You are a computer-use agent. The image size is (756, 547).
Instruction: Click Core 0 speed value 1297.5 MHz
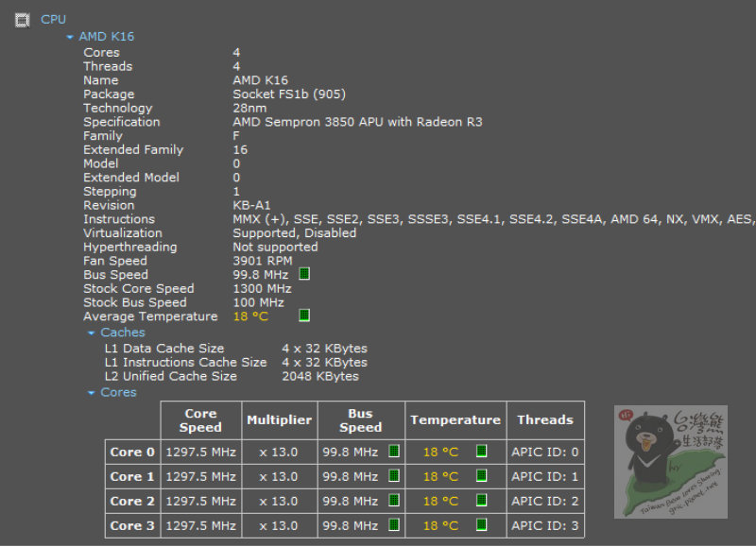point(201,453)
